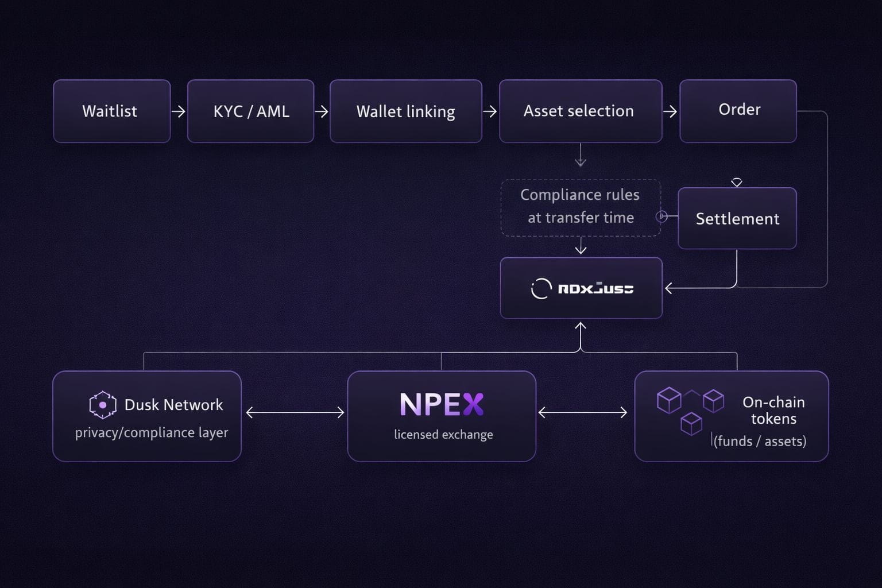Image resolution: width=882 pixels, height=588 pixels.
Task: Click the small diamond marker above Settlement
Action: [x=737, y=183]
